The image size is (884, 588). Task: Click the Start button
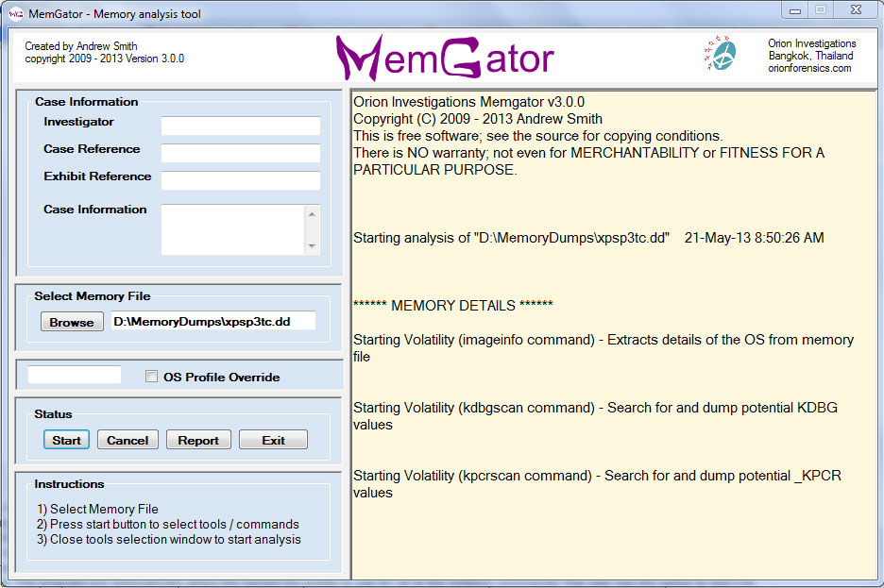coord(66,440)
